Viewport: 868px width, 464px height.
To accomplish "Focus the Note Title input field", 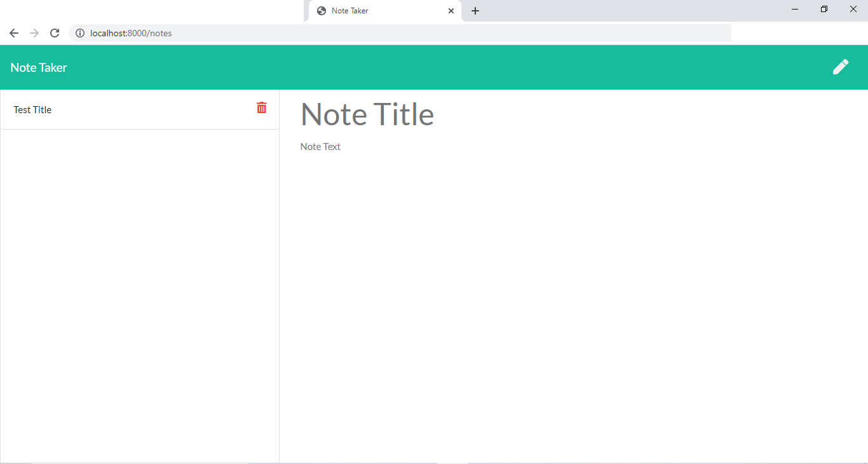I will point(575,114).
